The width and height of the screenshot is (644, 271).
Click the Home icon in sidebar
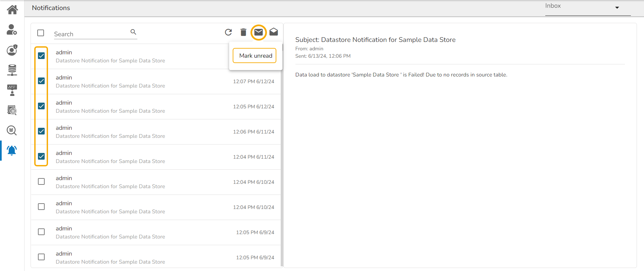12,10
